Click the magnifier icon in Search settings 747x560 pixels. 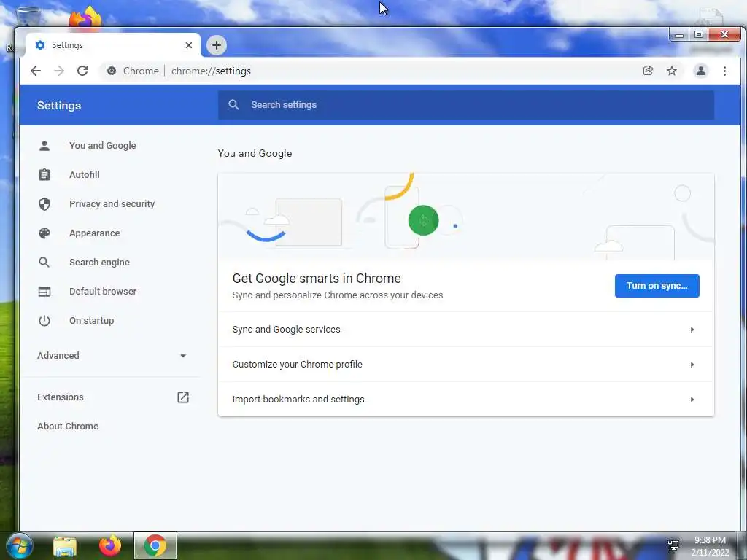(x=233, y=105)
